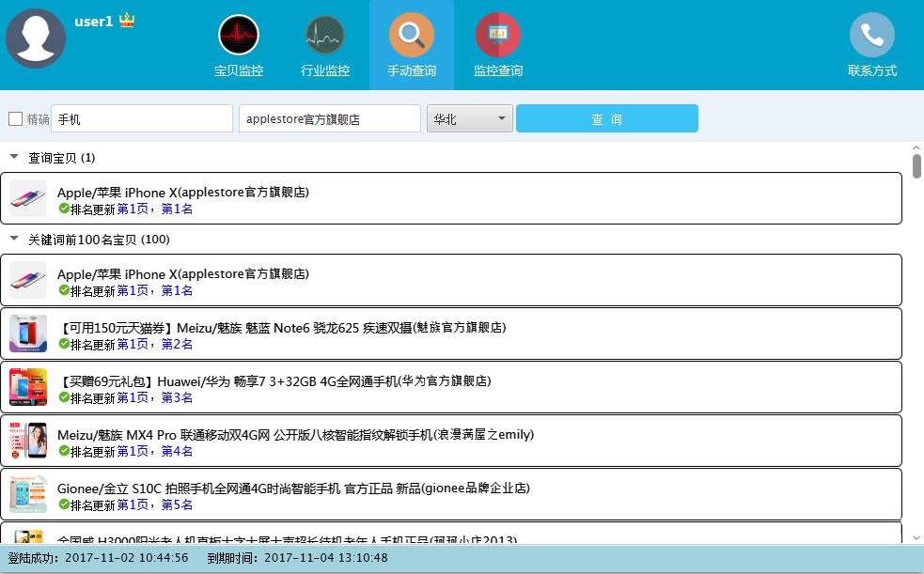Enable the 精确 exact match checkbox

pos(14,117)
